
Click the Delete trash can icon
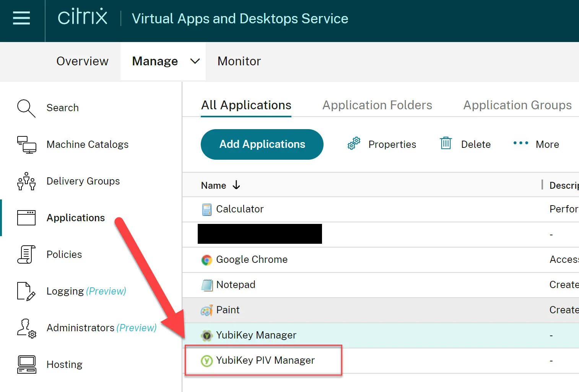[x=446, y=143]
